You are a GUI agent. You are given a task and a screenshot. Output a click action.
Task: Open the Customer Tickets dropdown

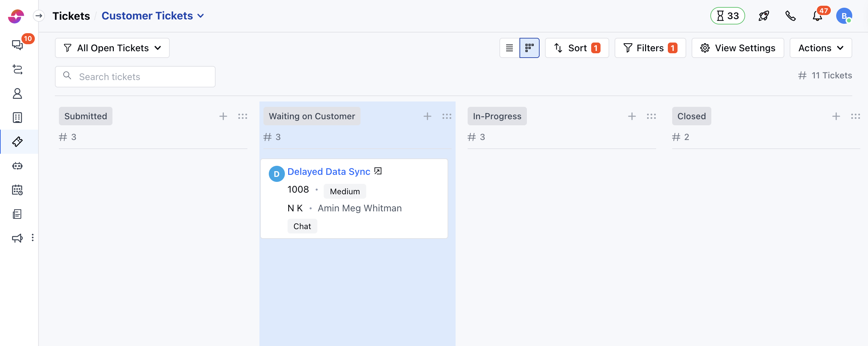[153, 16]
